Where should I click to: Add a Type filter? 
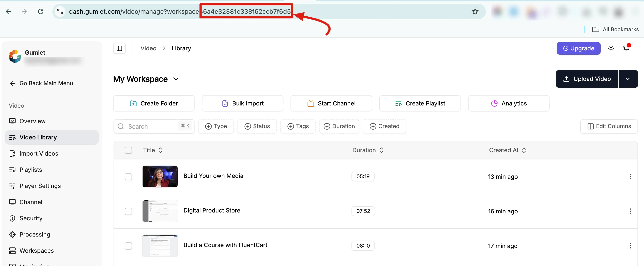(x=216, y=126)
